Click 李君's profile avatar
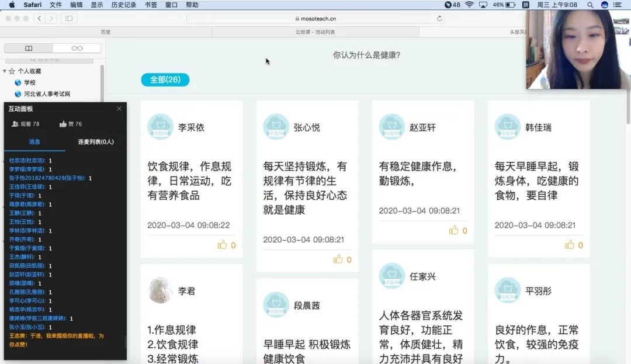This screenshot has width=631, height=364. (x=160, y=290)
